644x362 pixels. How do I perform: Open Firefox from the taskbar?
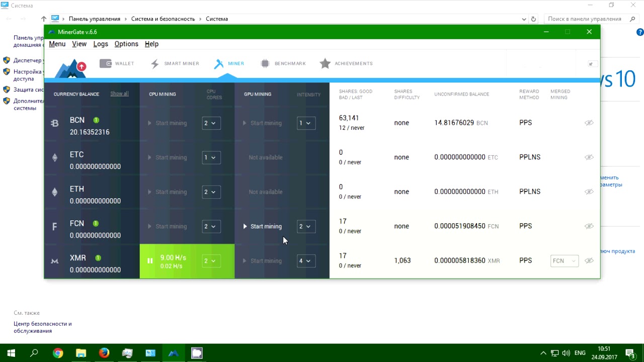pyautogui.click(x=104, y=353)
